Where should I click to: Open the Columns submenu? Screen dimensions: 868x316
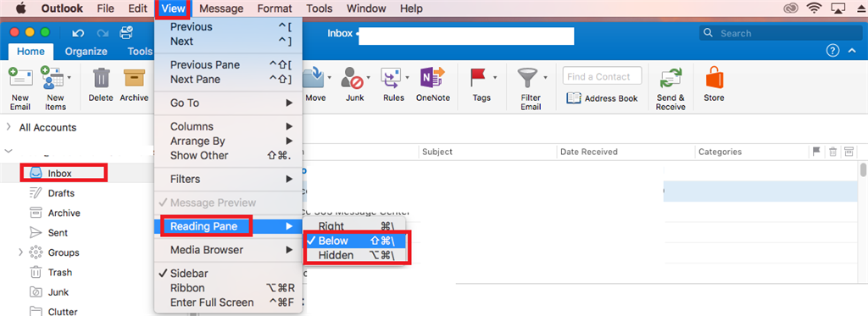[x=228, y=126]
